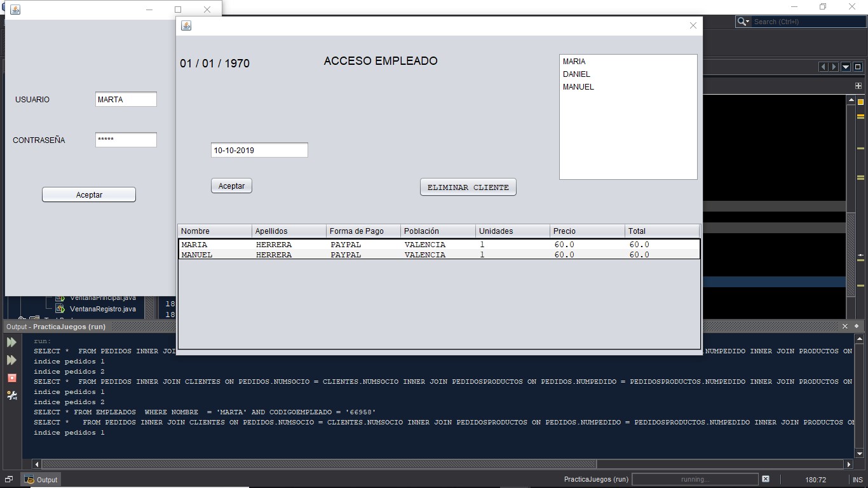Open VentanaRegistro.java in project tree
Screen dimensions: 868x488
[102, 309]
